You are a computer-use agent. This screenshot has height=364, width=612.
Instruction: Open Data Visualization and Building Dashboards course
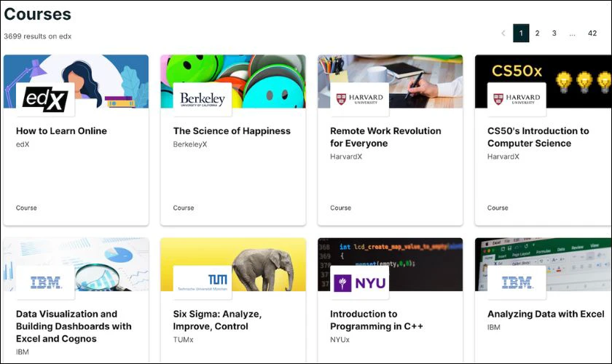coord(74,326)
